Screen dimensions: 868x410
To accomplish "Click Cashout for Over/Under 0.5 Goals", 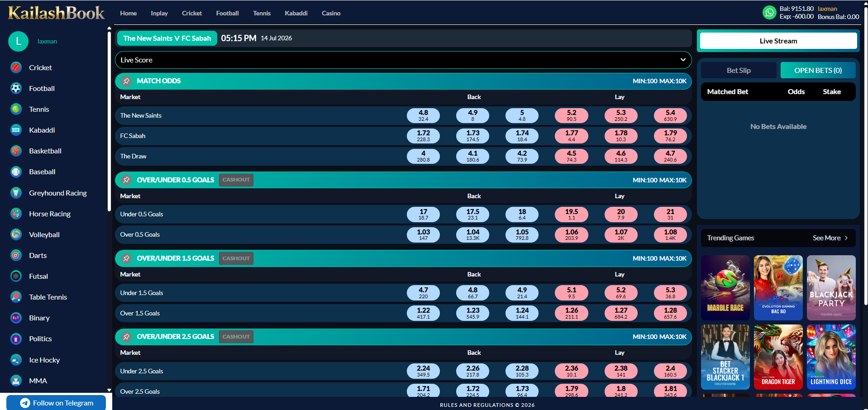I will pyautogui.click(x=236, y=180).
